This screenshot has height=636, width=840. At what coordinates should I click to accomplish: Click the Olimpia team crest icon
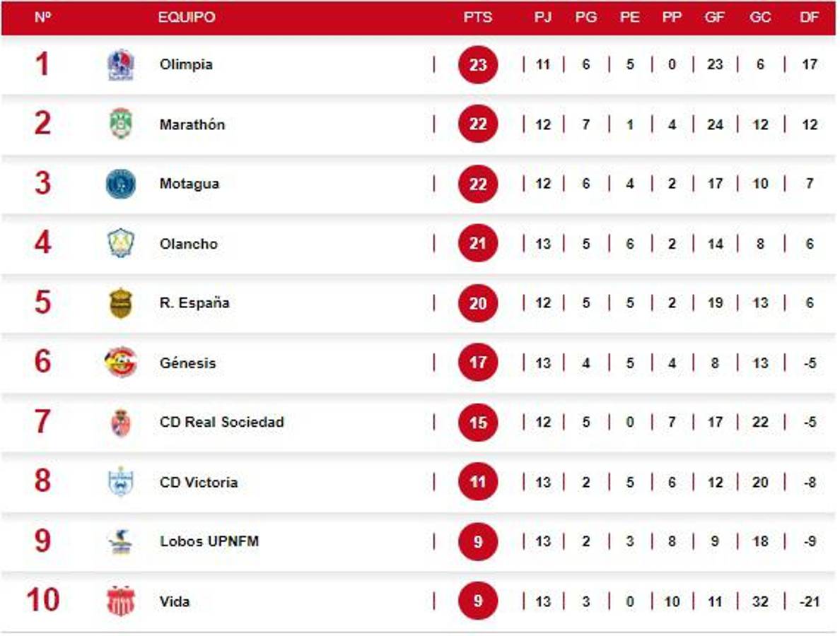tap(120, 65)
